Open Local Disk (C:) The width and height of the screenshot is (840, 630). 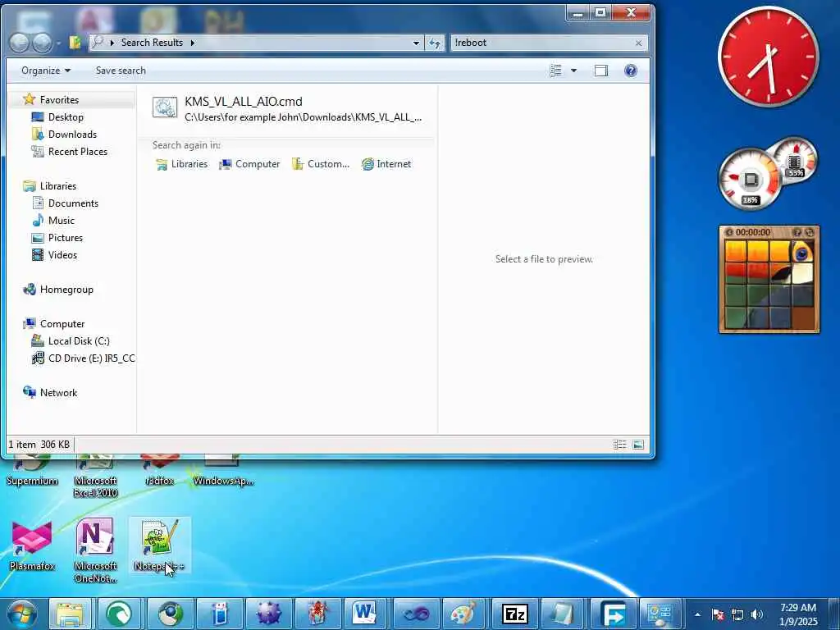click(79, 340)
